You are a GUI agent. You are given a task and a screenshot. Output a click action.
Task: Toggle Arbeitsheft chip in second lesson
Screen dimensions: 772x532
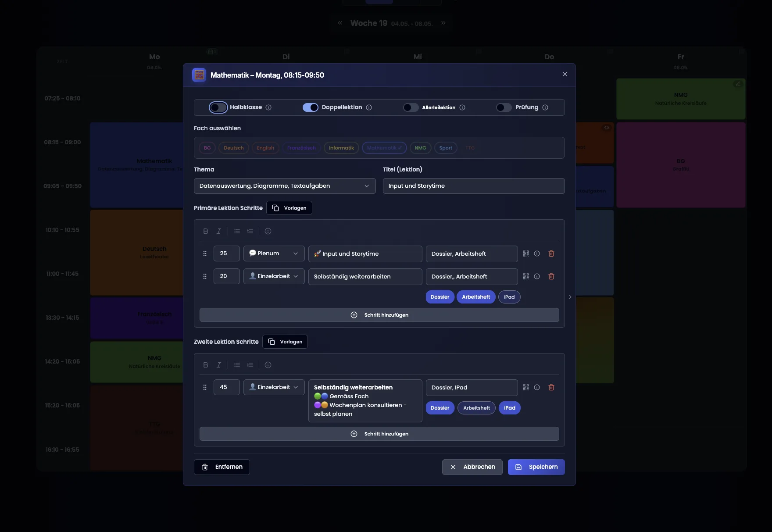(477, 408)
